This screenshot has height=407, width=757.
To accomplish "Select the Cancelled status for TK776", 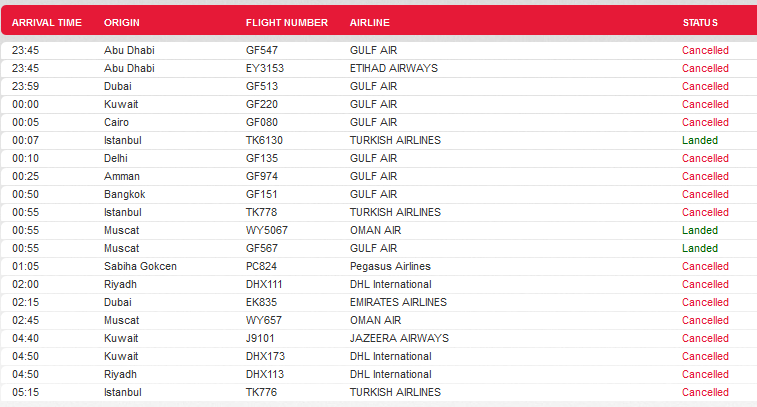I will click(705, 393).
